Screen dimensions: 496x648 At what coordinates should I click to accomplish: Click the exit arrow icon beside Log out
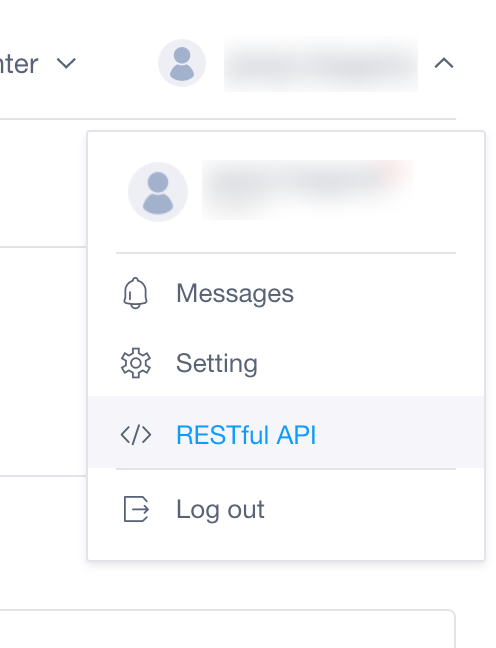click(x=136, y=509)
